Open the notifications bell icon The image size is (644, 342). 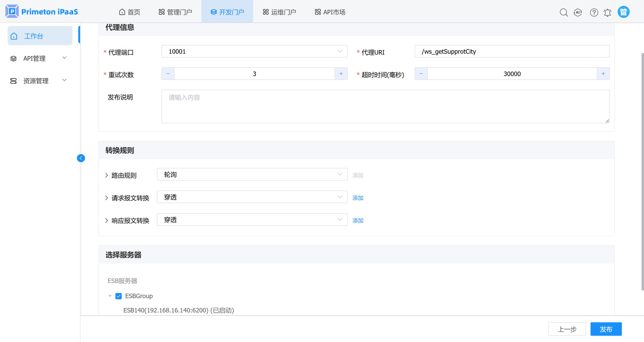point(607,12)
